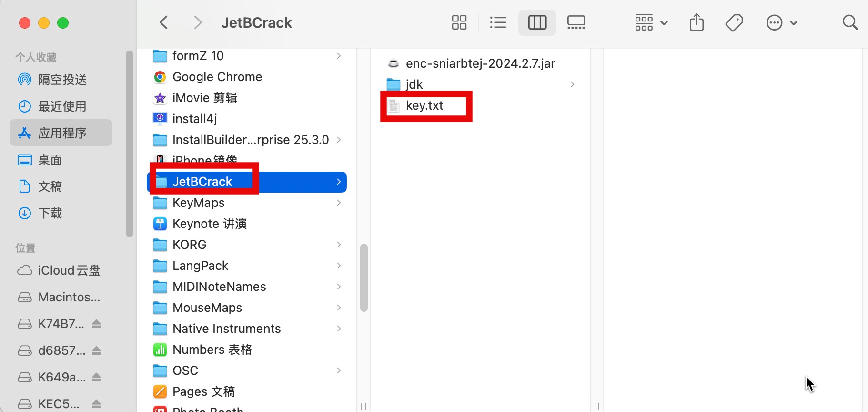The height and width of the screenshot is (412, 868).
Task: Click the applications column scrollbar
Action: 364,278
